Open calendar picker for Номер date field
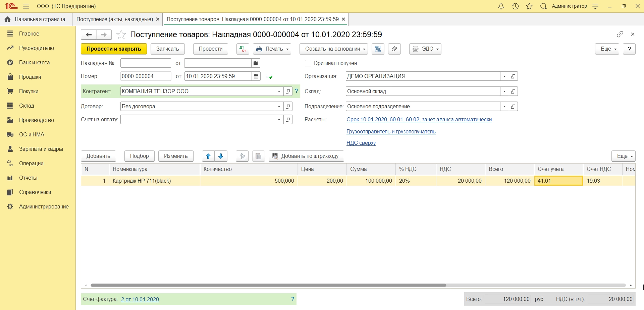 pos(256,76)
